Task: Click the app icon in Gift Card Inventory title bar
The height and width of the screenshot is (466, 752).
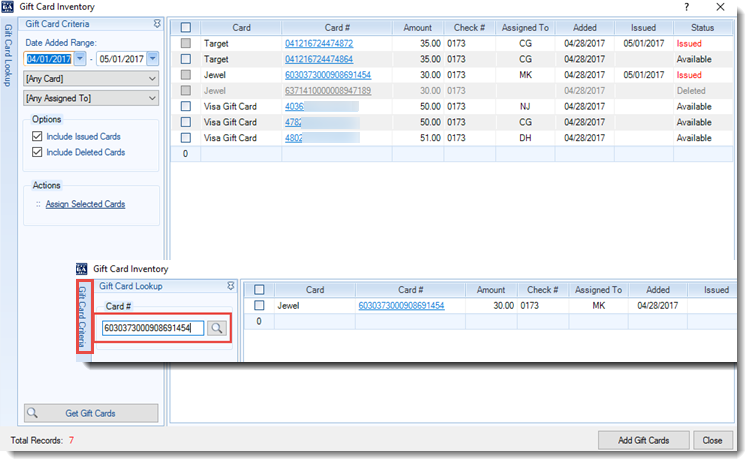Action: [x=7, y=7]
